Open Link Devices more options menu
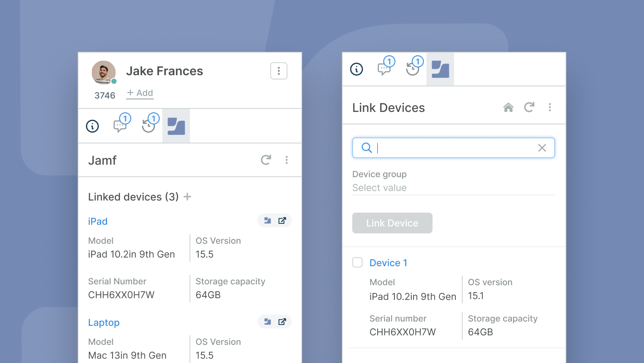The height and width of the screenshot is (363, 644). coord(550,107)
